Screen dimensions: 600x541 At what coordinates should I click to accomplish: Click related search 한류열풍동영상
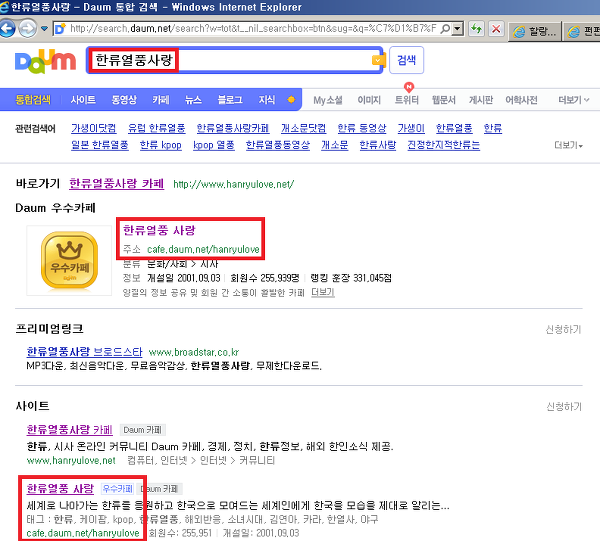tap(278, 145)
